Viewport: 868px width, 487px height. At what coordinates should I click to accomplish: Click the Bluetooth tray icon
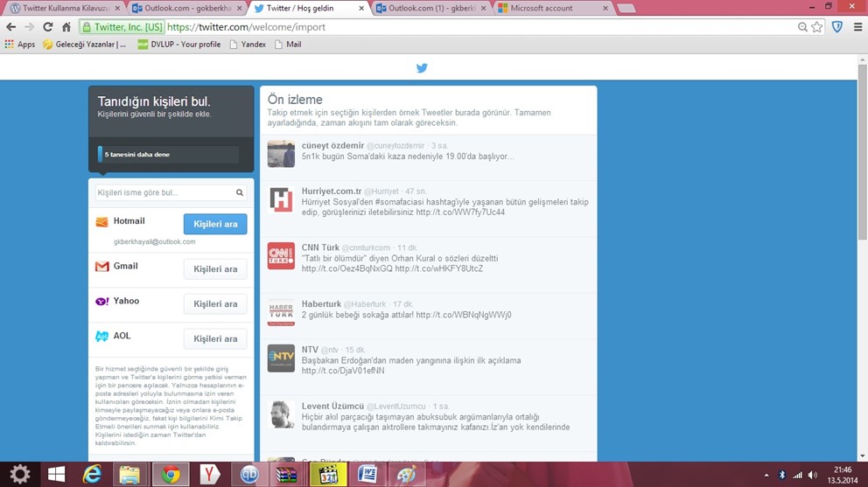click(782, 475)
